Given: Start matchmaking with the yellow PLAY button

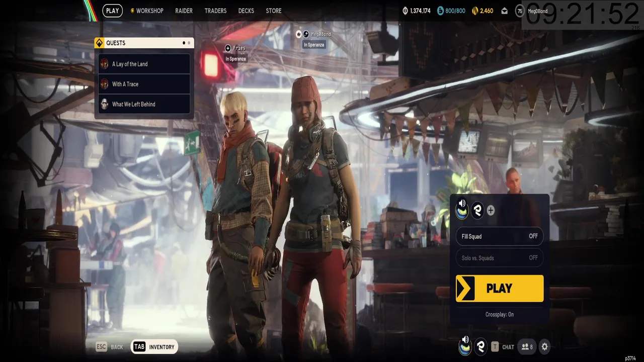Looking at the screenshot, I should [x=500, y=288].
